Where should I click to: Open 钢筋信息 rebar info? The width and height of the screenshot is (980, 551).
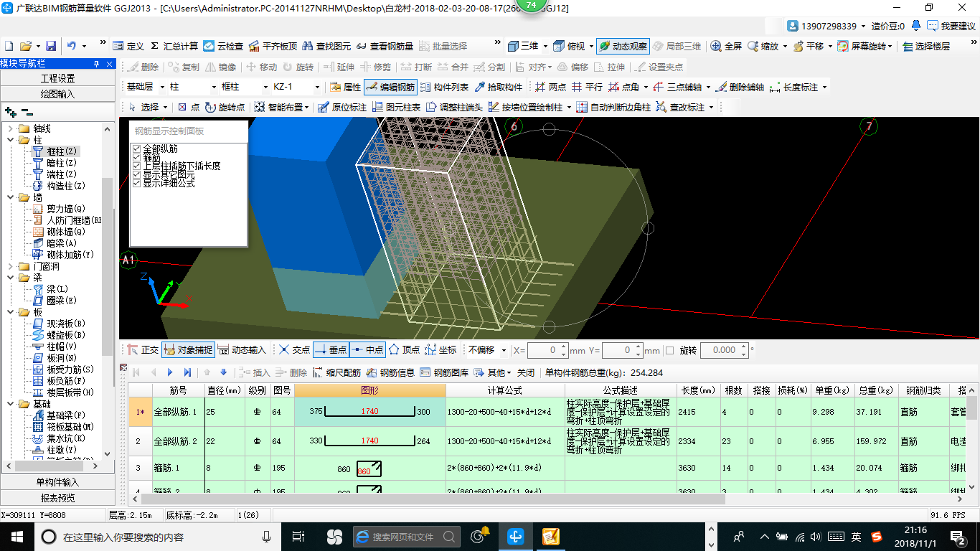390,372
